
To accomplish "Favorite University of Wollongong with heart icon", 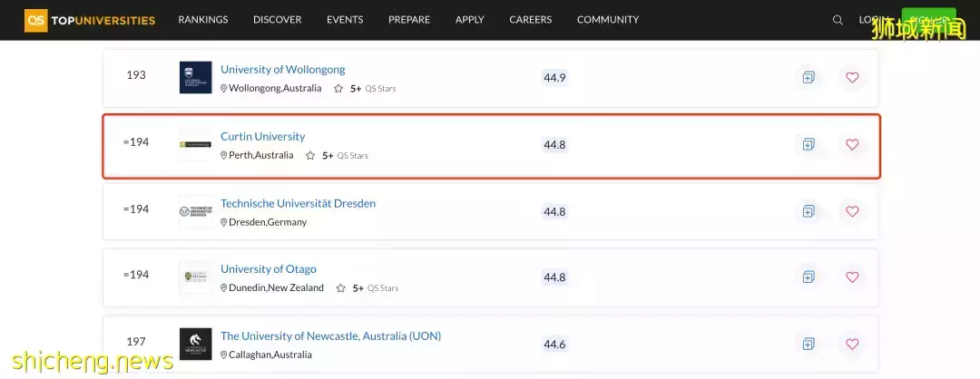I will pyautogui.click(x=852, y=77).
